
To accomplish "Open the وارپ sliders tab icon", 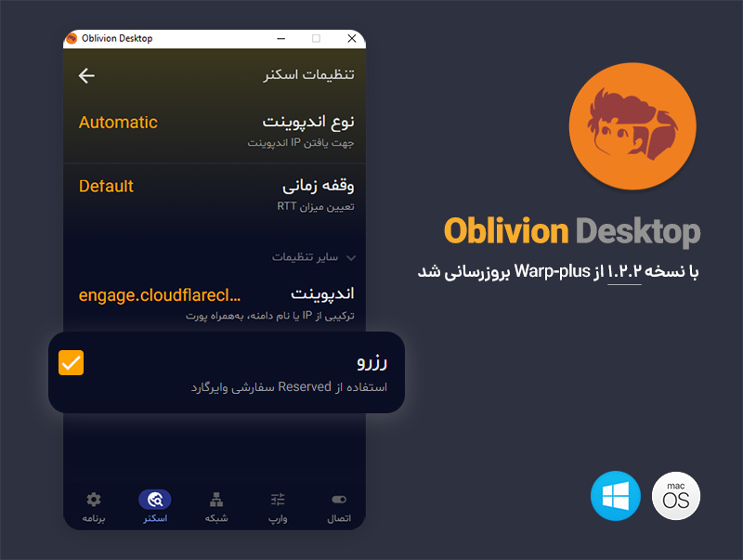I will click(278, 500).
